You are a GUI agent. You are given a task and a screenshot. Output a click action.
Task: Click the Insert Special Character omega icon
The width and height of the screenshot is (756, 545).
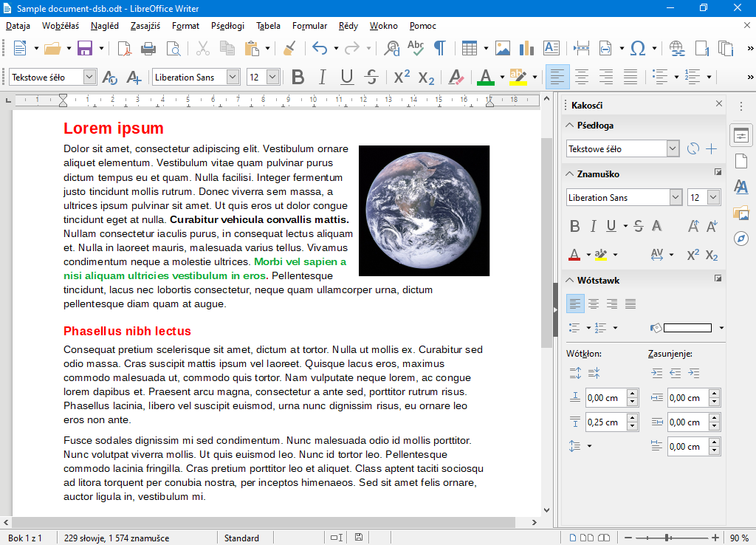coord(638,49)
